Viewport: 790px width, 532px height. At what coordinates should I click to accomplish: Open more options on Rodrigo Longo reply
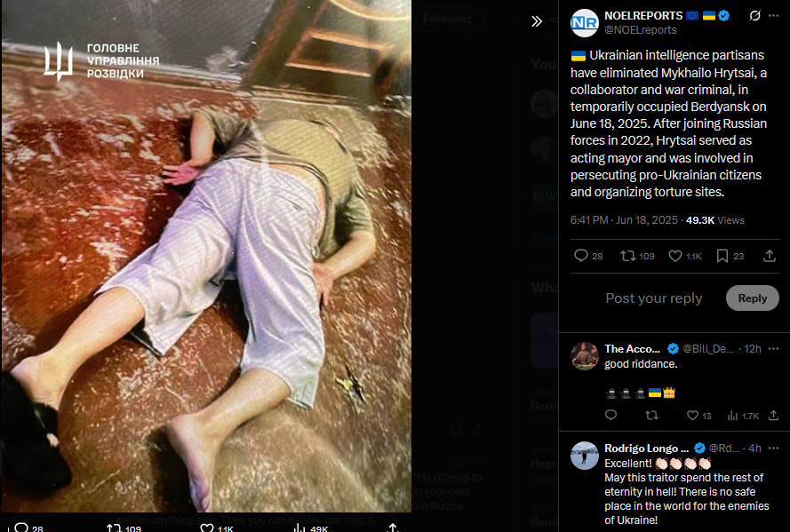coord(774,448)
